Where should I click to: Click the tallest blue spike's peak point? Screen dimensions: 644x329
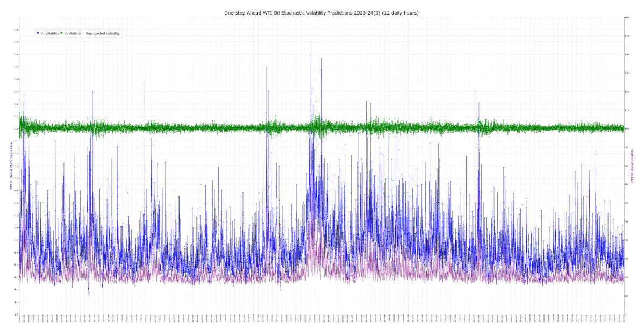[310, 42]
